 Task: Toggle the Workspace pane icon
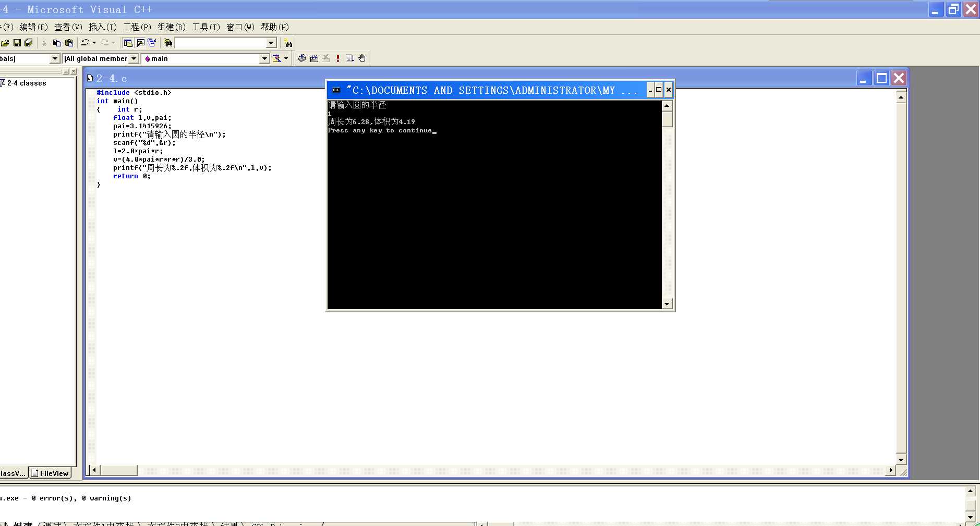[x=128, y=43]
